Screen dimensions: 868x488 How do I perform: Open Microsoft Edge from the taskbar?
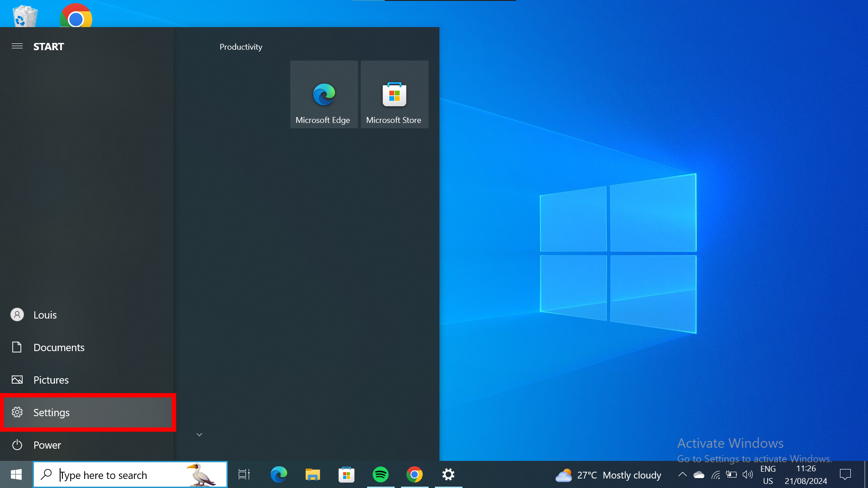(279, 474)
